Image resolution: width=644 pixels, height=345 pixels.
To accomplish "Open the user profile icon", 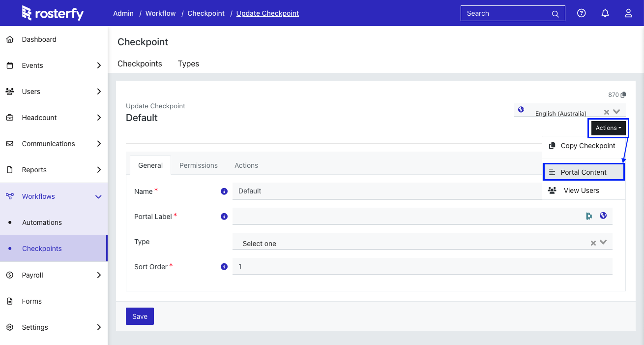I will coord(628,13).
